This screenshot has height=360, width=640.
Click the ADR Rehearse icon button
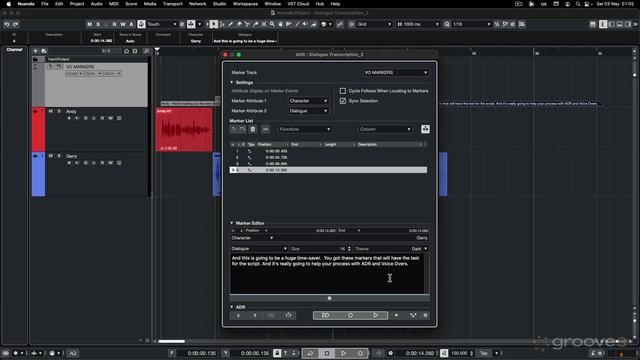point(325,316)
